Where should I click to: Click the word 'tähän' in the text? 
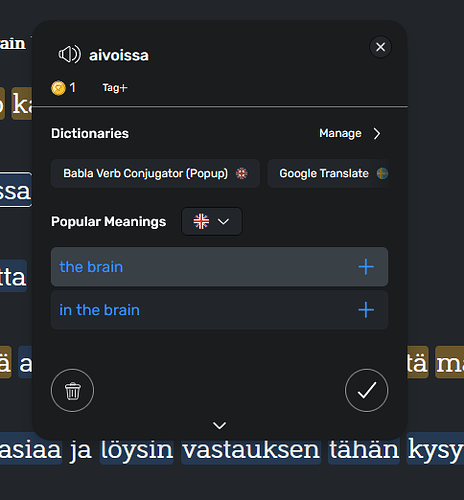[x=364, y=449]
